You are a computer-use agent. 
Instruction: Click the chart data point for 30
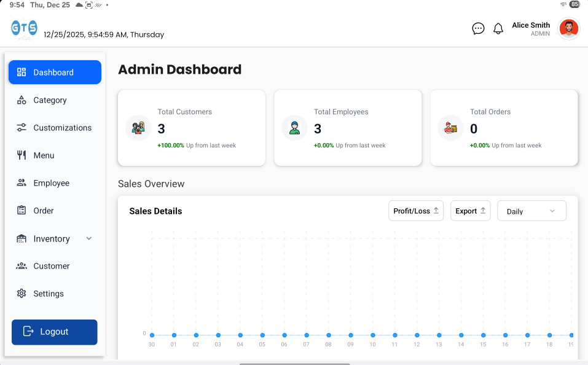click(152, 335)
